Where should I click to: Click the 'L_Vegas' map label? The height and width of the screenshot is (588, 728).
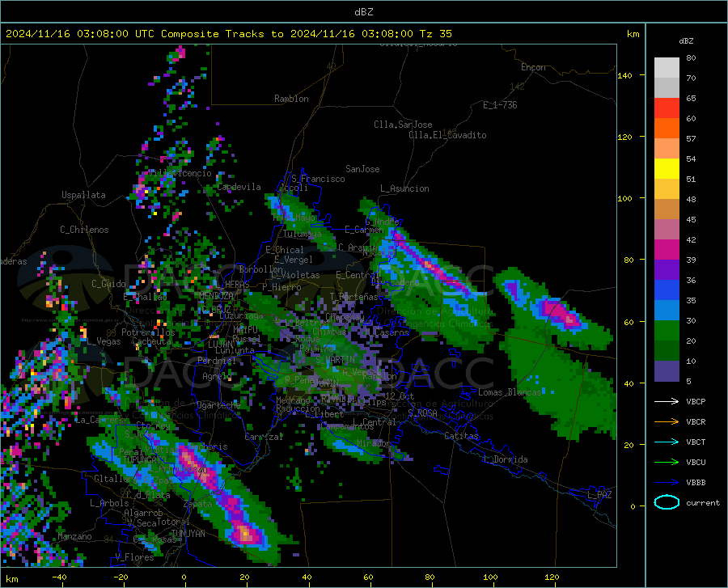[104, 341]
